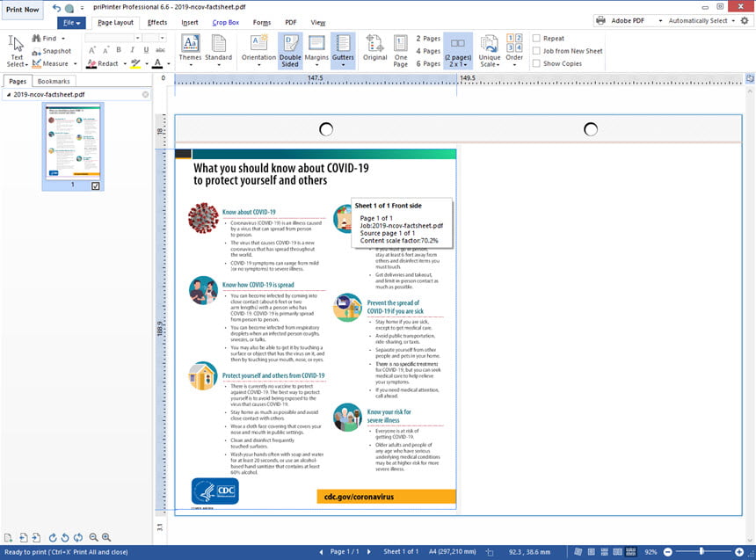Expand the Automatically Select tray dropdown
The image size is (756, 560).
coord(733,21)
